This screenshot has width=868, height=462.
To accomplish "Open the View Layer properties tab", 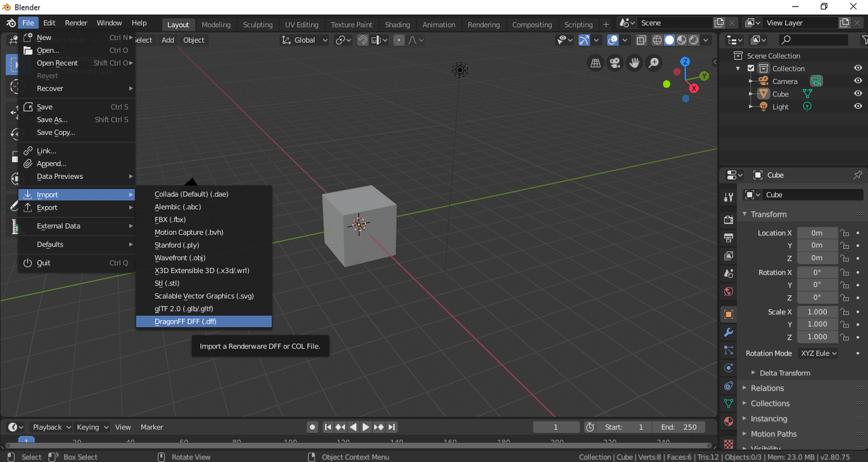I will click(x=729, y=256).
